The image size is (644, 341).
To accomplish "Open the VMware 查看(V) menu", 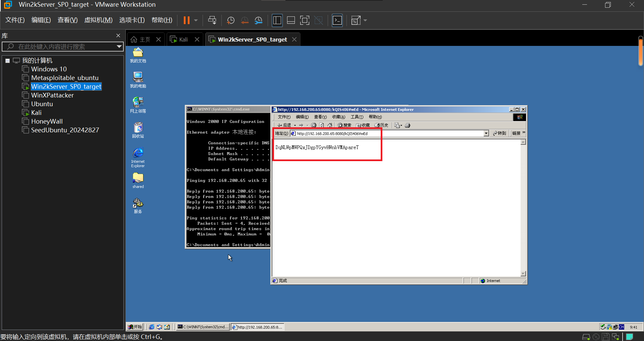I will pyautogui.click(x=68, y=20).
